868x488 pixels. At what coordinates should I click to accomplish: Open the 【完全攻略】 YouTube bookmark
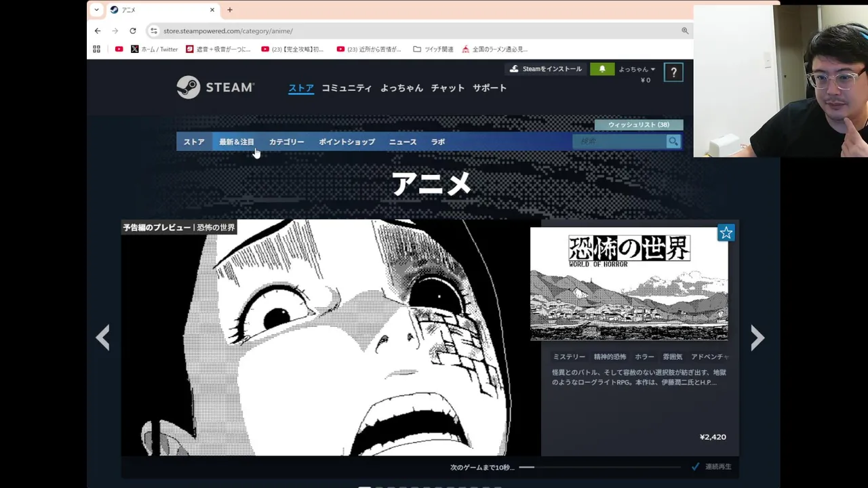coord(292,49)
